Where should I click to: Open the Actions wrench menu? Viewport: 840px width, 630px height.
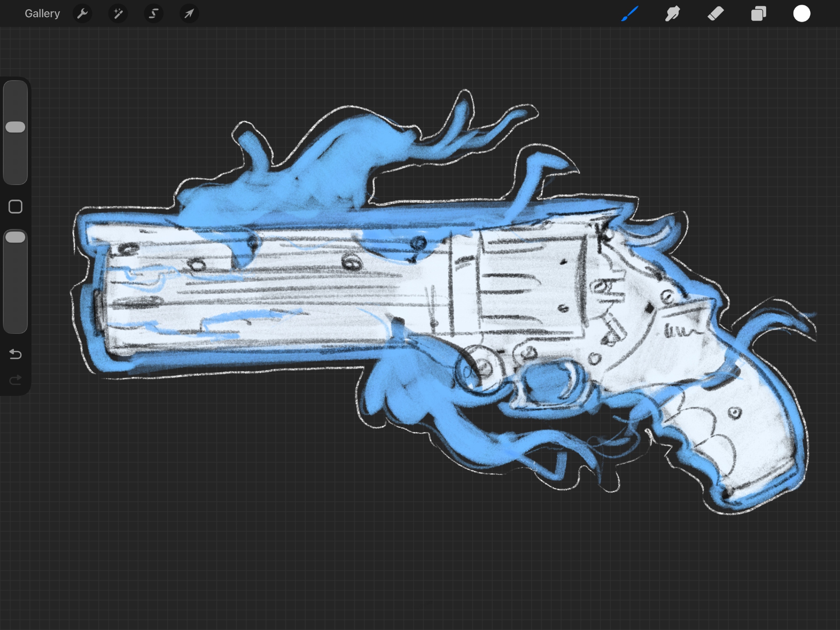pos(82,13)
